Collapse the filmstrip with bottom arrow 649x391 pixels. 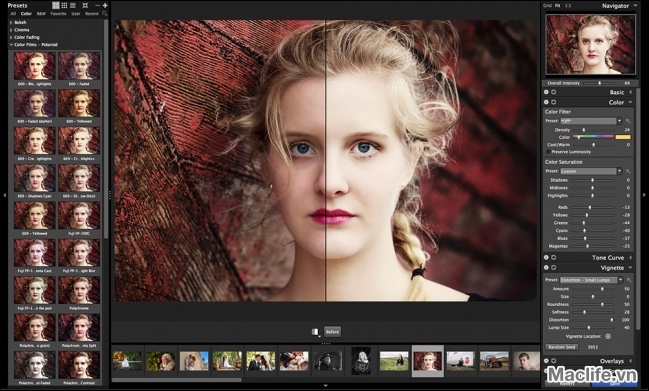coord(325,386)
